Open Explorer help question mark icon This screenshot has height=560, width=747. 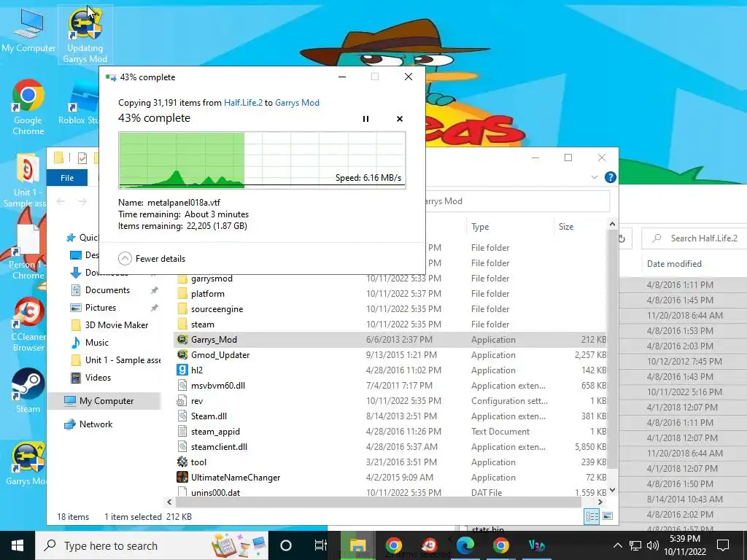(x=611, y=177)
